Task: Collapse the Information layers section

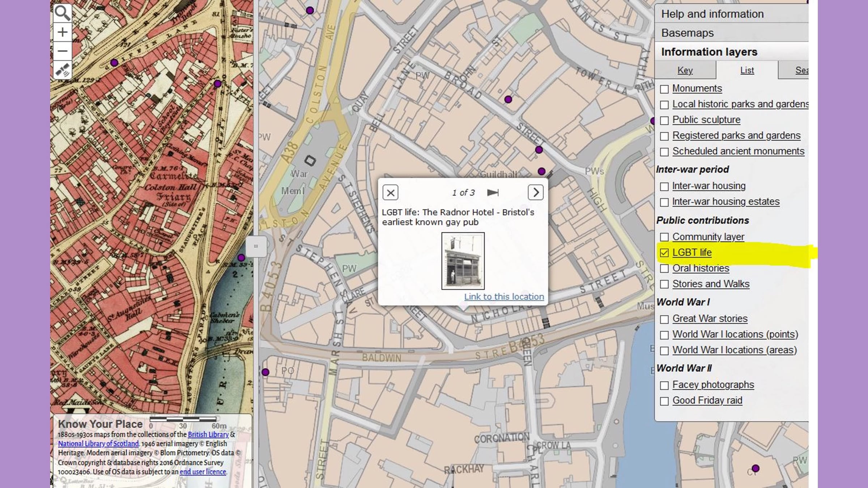Action: 731,52
